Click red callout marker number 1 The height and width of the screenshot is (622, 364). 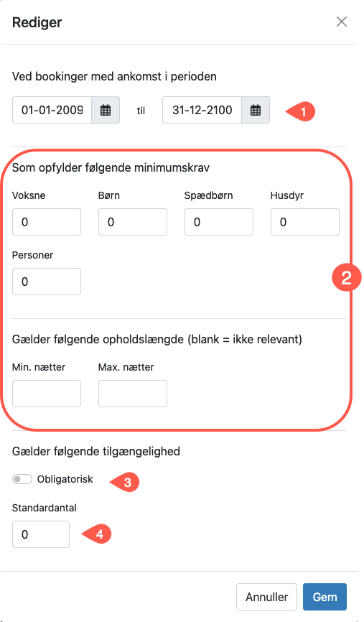pyautogui.click(x=301, y=112)
